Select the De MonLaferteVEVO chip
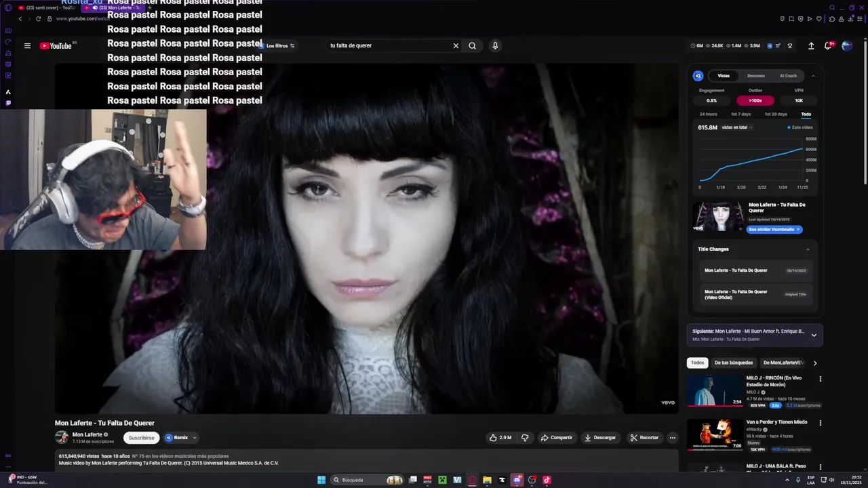The height and width of the screenshot is (488, 868). click(x=783, y=363)
